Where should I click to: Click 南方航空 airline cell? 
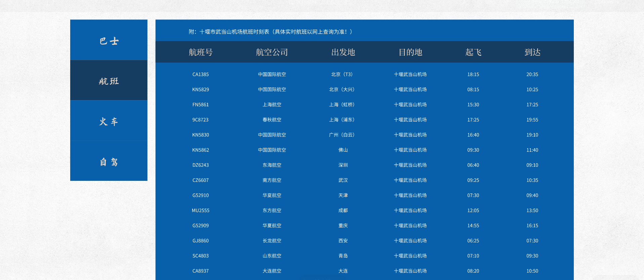tap(272, 180)
